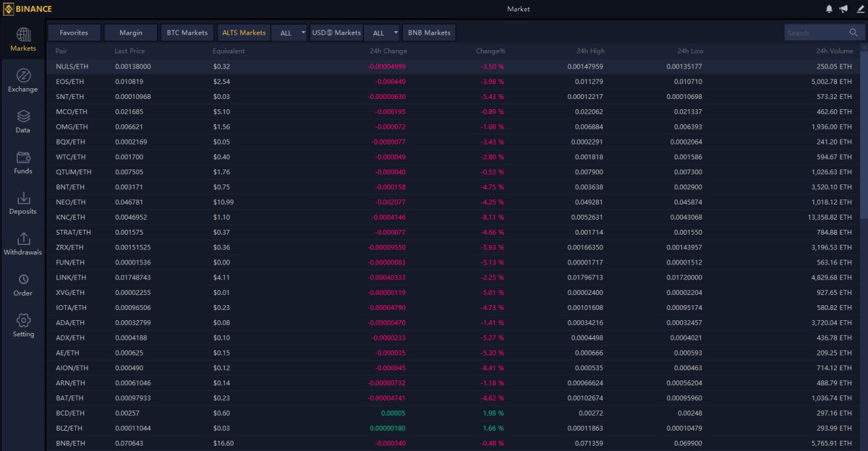Viewport: 868px width, 451px height.
Task: Switch to BNB Markets tab
Action: pyautogui.click(x=429, y=33)
